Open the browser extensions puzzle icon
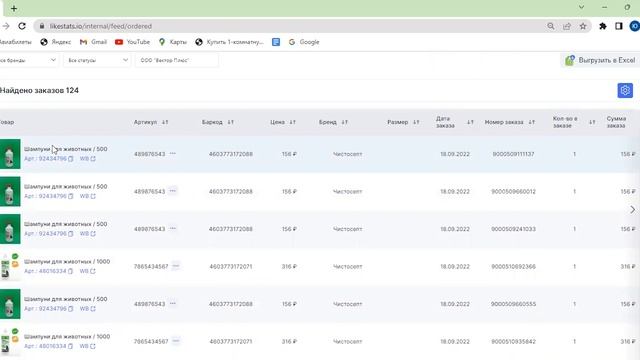640x360 pixels. point(602,26)
